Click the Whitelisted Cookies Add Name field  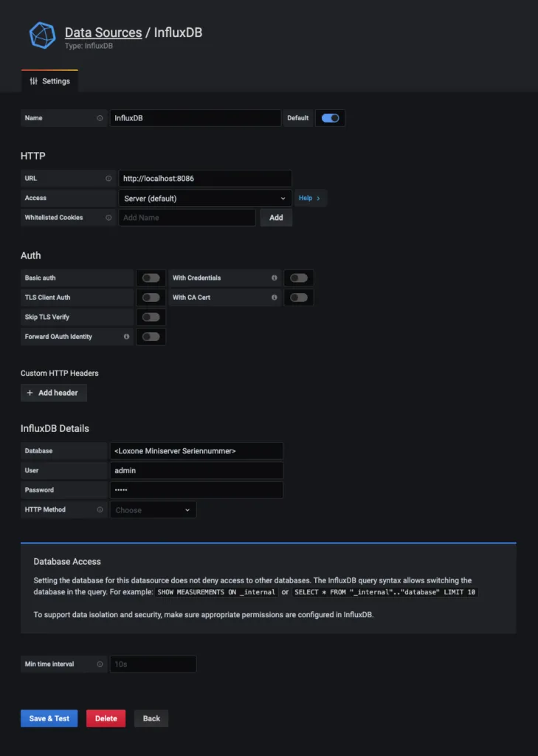tap(187, 218)
